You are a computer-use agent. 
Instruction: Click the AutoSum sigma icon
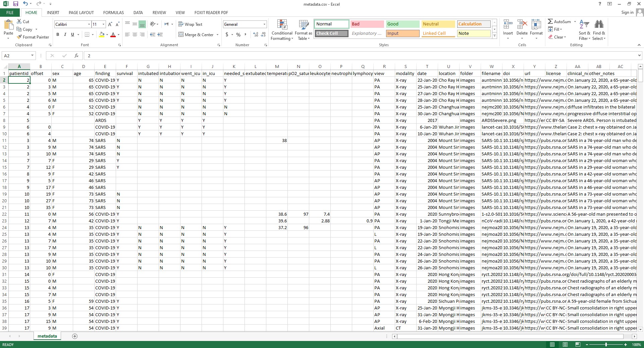550,21
